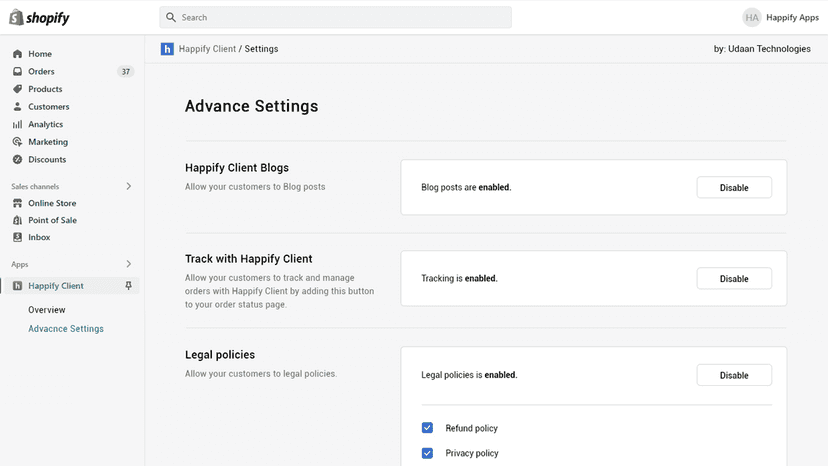Open Marketing in the sidebar

point(48,142)
